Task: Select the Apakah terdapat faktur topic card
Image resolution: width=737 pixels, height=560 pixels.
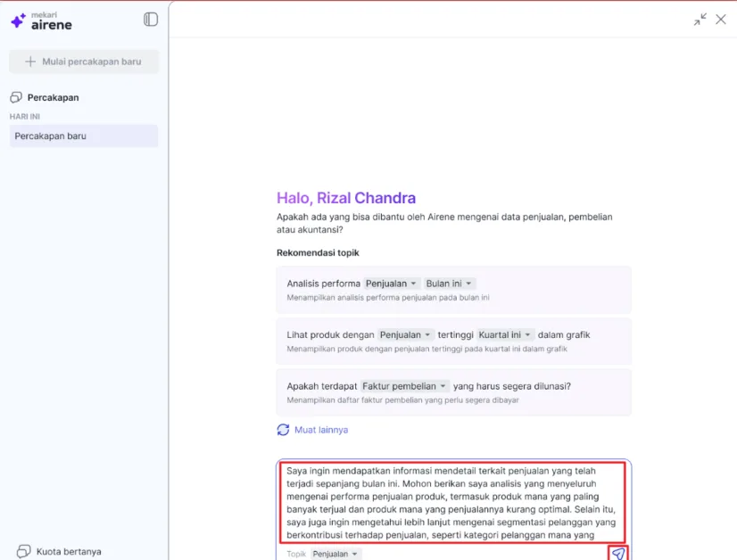Action: click(x=453, y=392)
